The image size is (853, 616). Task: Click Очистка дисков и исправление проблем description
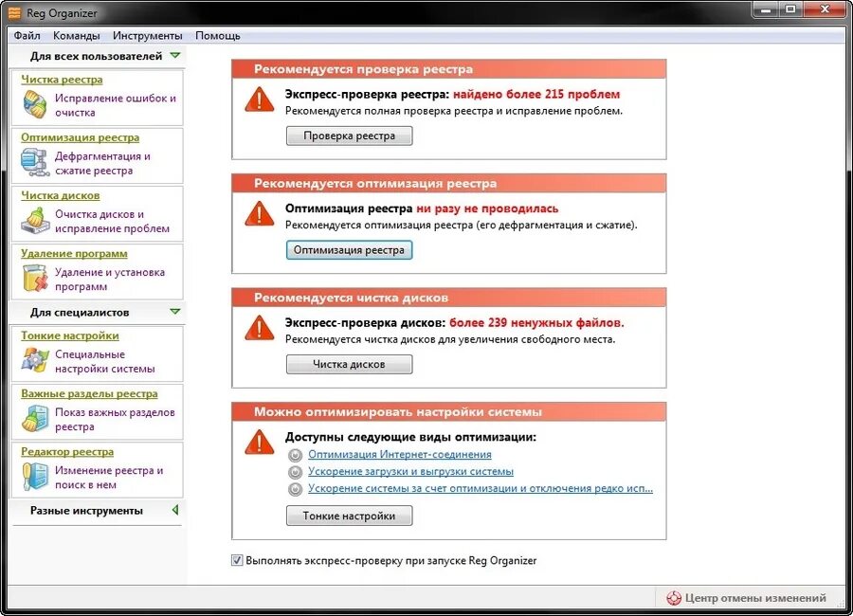point(112,221)
